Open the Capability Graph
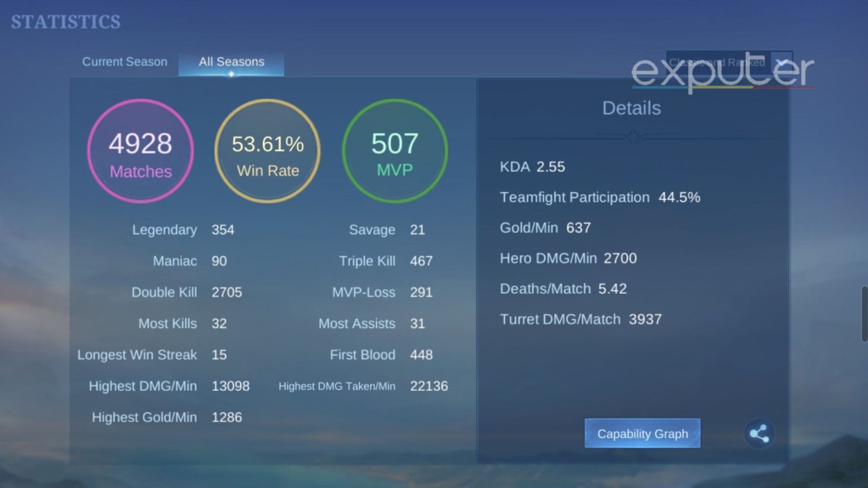The width and height of the screenshot is (868, 488). click(x=642, y=434)
